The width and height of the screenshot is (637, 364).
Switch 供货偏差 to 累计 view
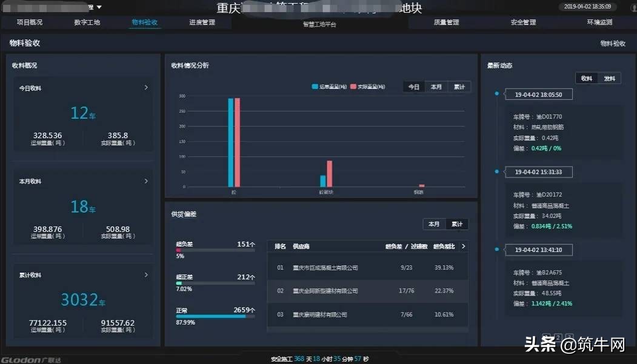(x=456, y=223)
